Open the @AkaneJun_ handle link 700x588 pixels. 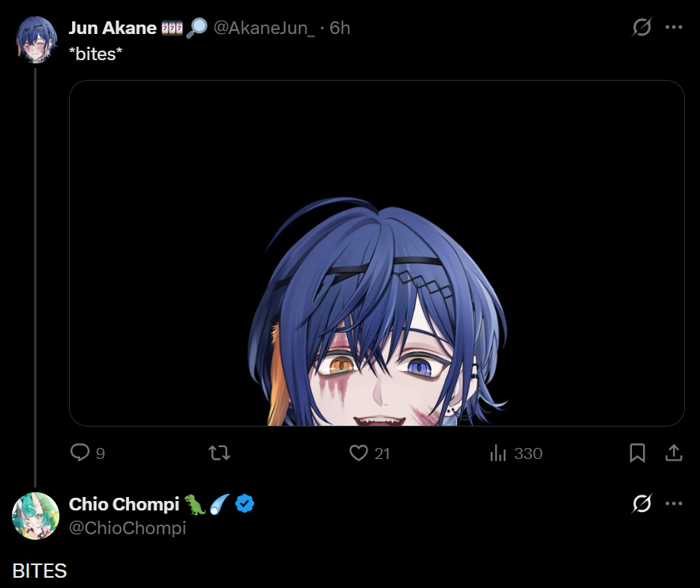click(264, 28)
